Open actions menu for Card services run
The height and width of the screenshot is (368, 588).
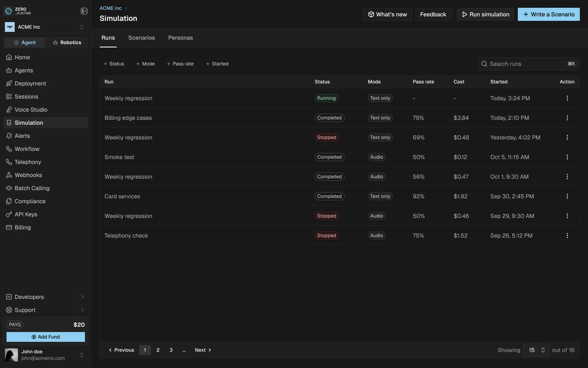(x=567, y=196)
